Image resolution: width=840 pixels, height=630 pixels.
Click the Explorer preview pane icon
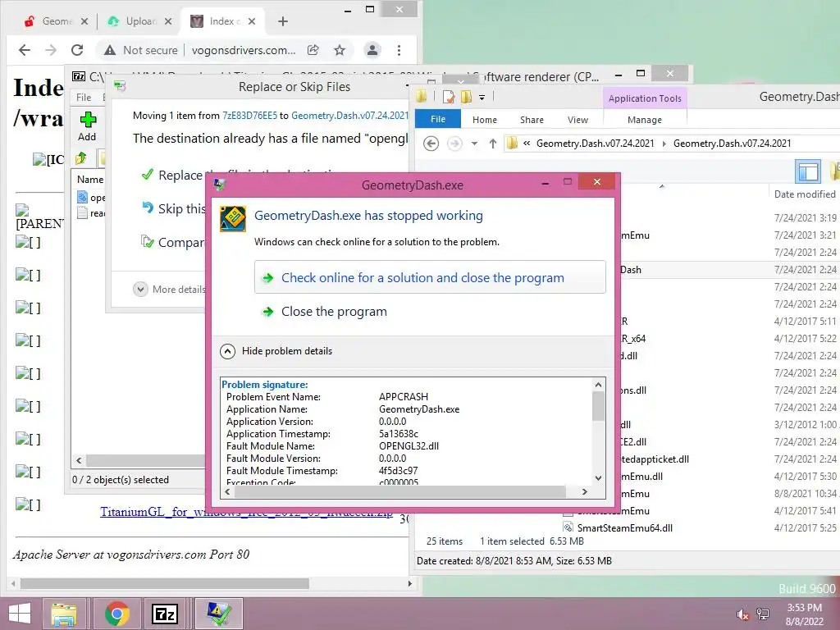tap(808, 172)
